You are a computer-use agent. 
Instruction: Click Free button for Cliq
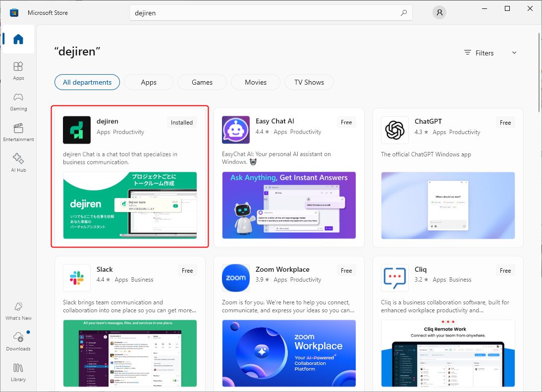(505, 271)
